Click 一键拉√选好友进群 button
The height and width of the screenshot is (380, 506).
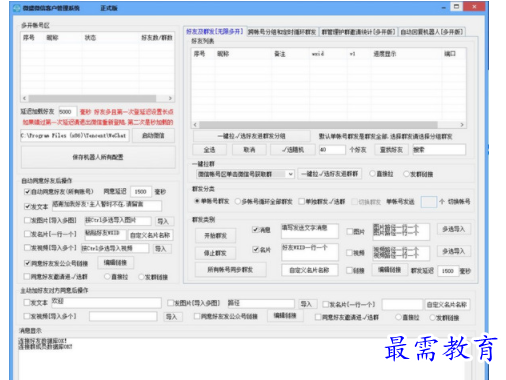(329, 174)
